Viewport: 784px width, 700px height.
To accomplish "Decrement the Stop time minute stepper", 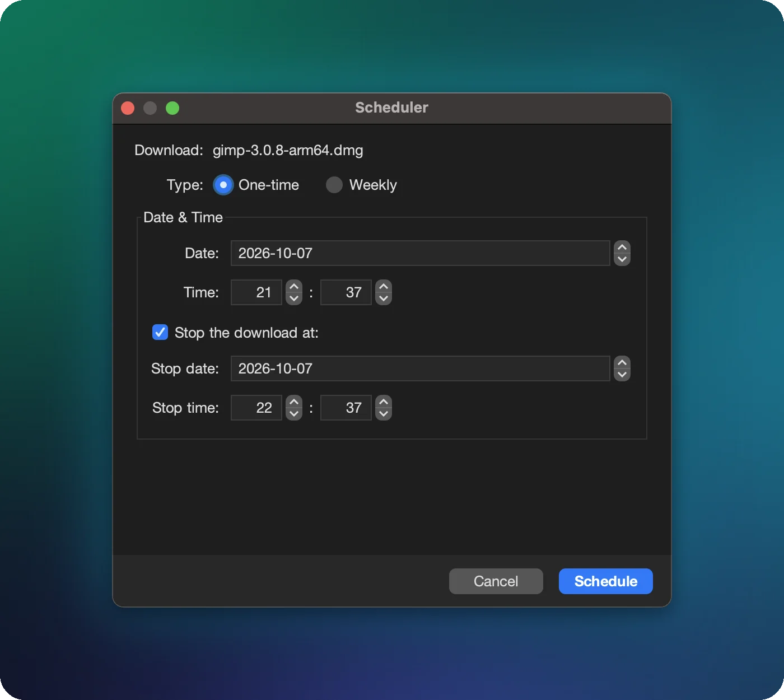I will 384,414.
